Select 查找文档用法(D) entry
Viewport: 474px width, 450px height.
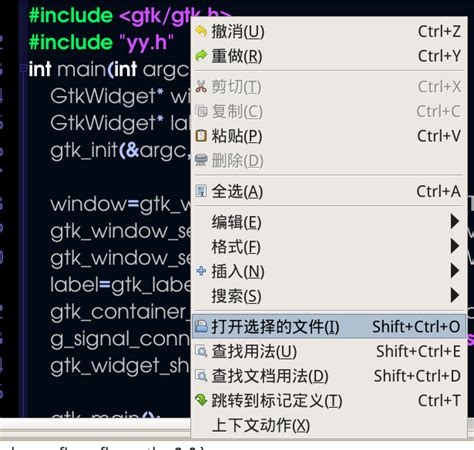point(329,376)
